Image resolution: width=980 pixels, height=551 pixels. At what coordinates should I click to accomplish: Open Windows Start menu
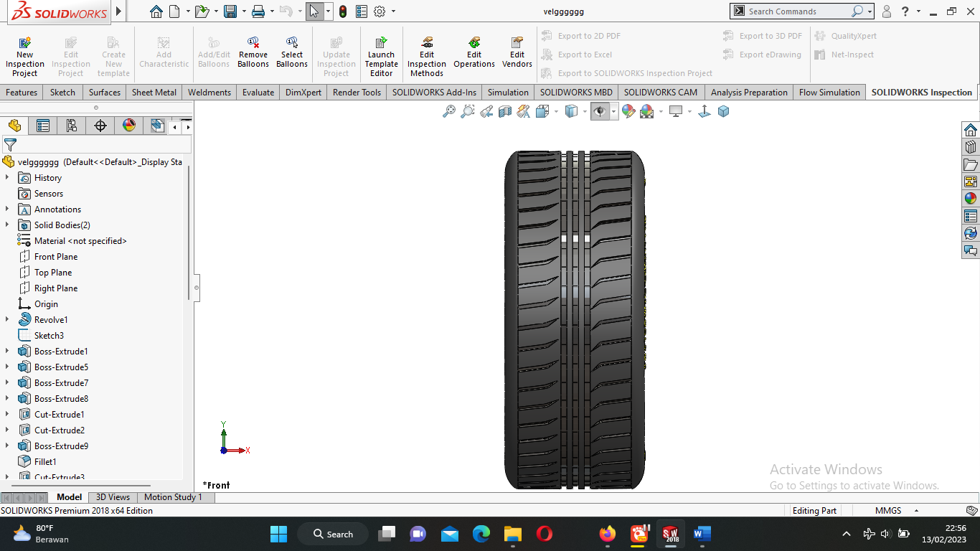tap(278, 534)
